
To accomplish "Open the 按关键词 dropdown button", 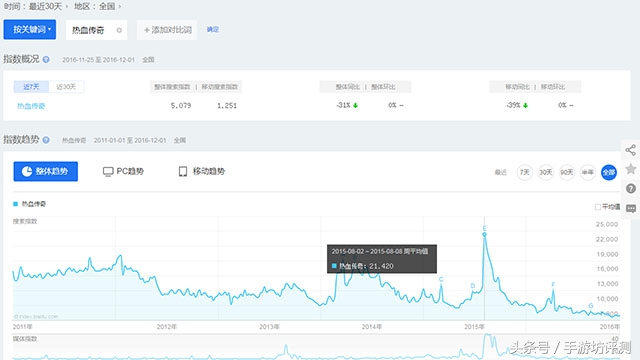I will coord(30,29).
